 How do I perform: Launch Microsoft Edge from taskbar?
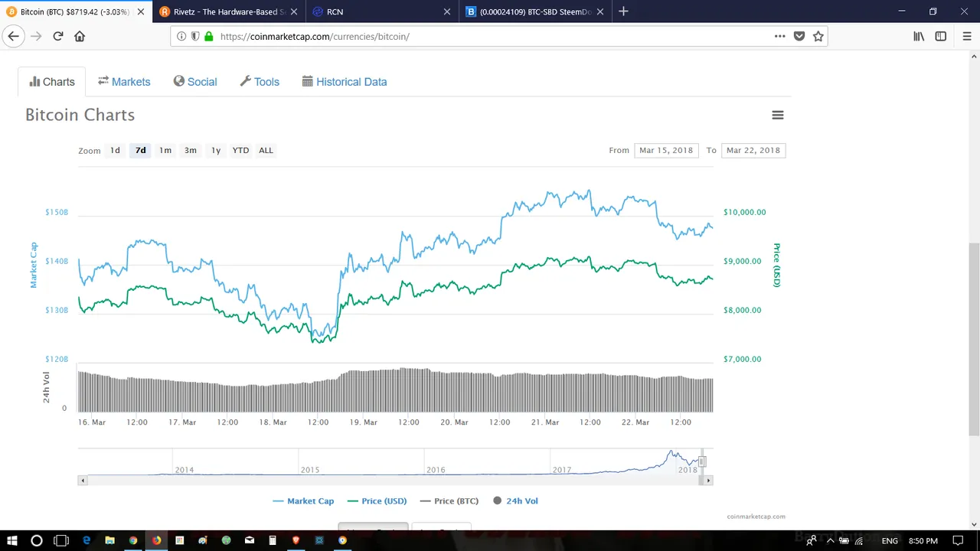tap(87, 540)
